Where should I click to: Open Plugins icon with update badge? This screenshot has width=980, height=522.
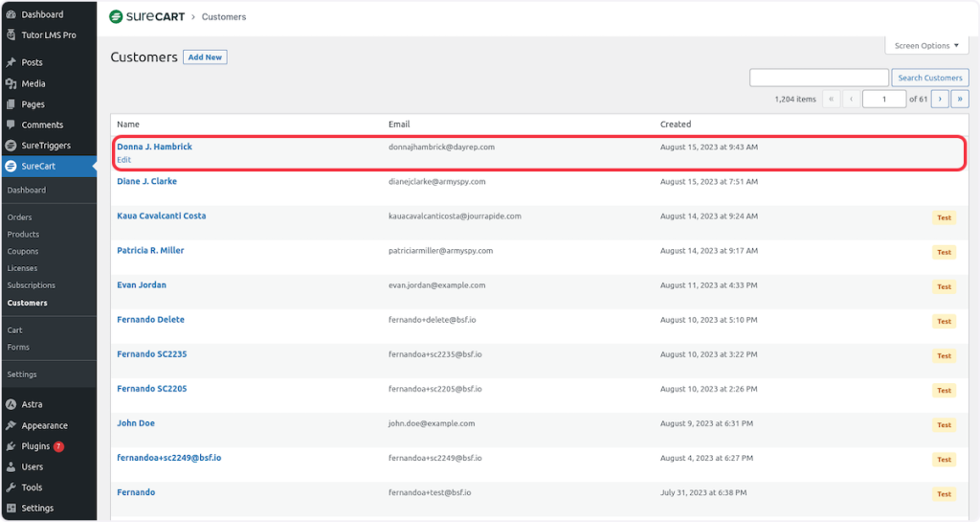click(x=11, y=446)
